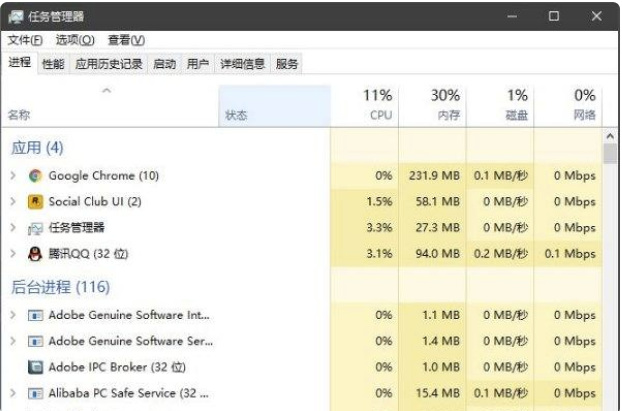This screenshot has height=411, width=622.
Task: Click the Google Chrome process icon
Action: 36,176
